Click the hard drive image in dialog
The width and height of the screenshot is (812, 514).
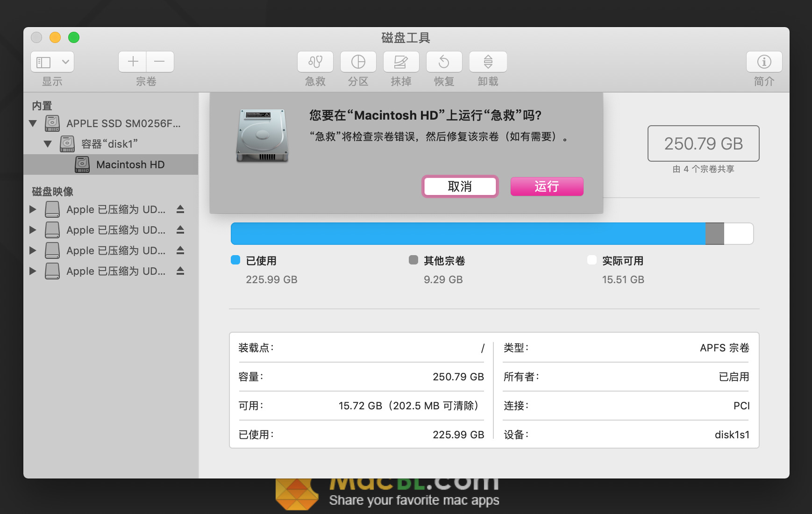coord(262,136)
